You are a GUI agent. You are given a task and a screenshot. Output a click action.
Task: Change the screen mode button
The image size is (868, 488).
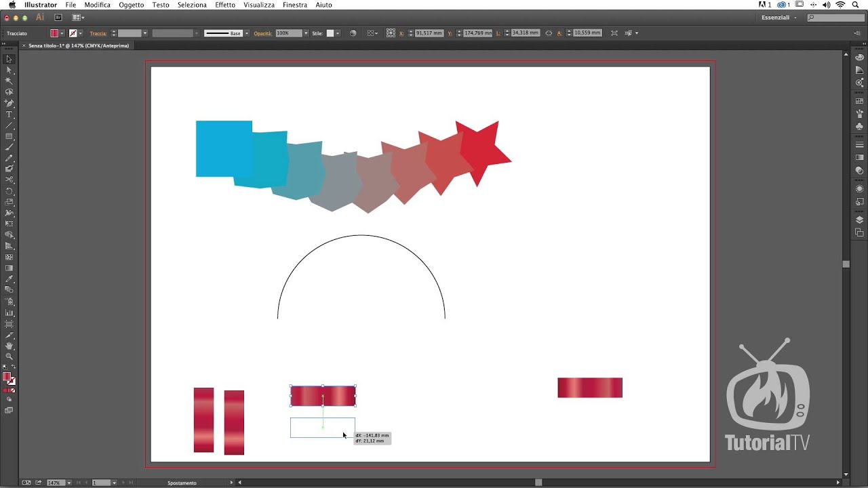click(9, 410)
